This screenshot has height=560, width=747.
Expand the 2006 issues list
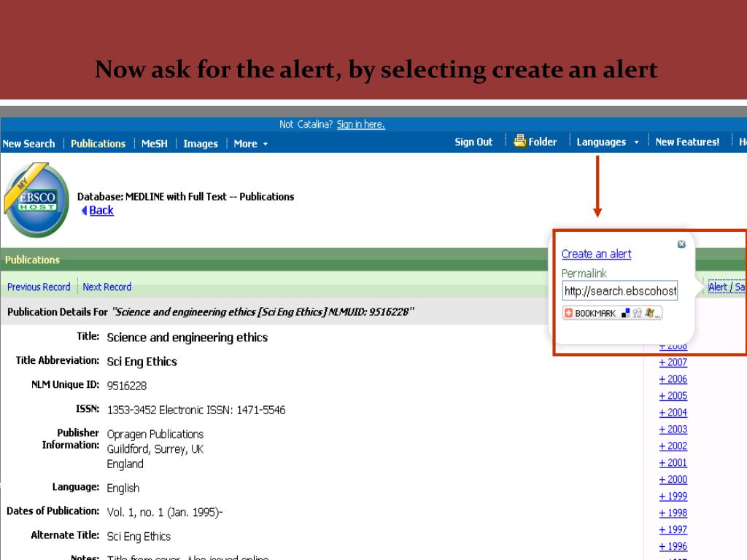click(673, 379)
